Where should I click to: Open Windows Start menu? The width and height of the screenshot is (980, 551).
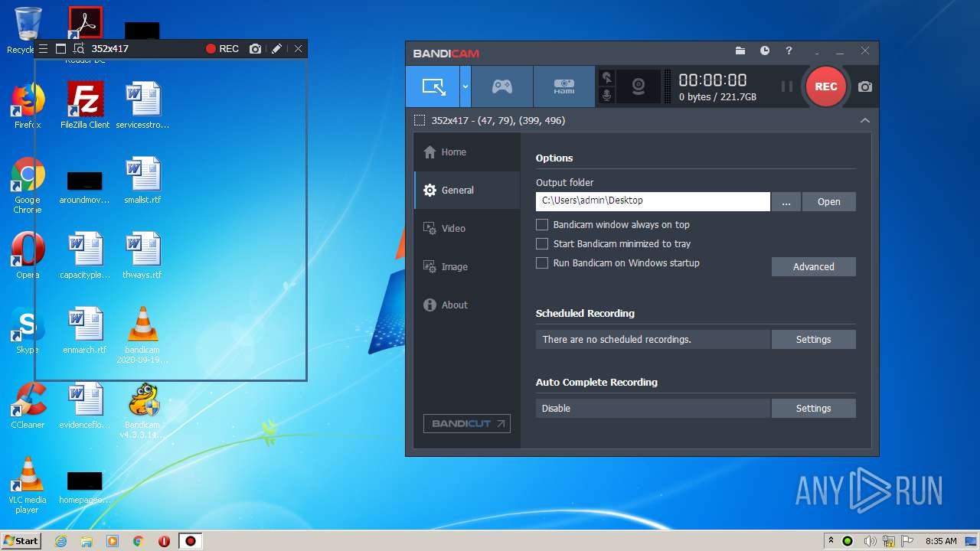pos(21,540)
